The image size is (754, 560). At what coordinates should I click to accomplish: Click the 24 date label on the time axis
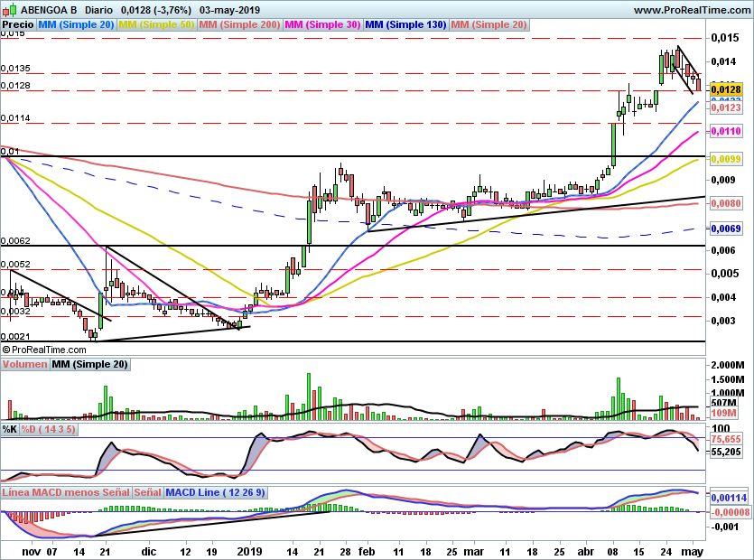point(666,551)
